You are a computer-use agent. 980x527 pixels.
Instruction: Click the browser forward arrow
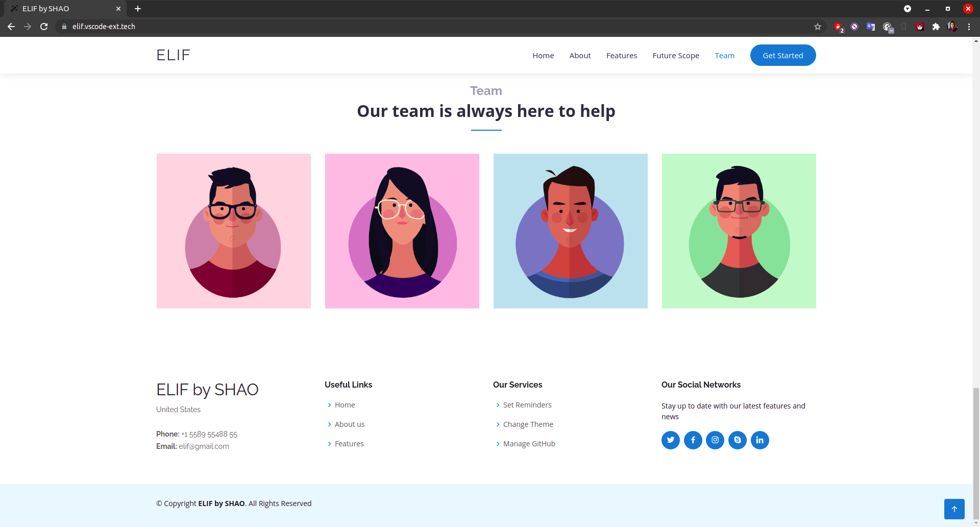[x=28, y=27]
